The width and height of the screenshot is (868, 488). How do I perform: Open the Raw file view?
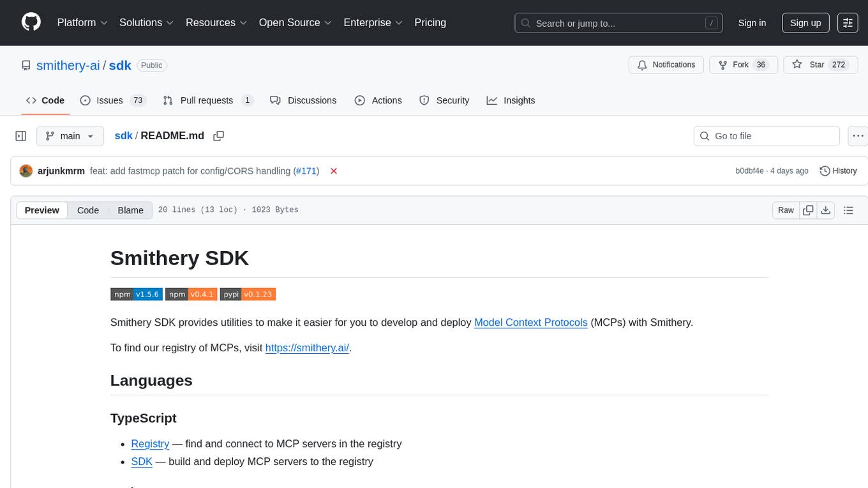[786, 210]
